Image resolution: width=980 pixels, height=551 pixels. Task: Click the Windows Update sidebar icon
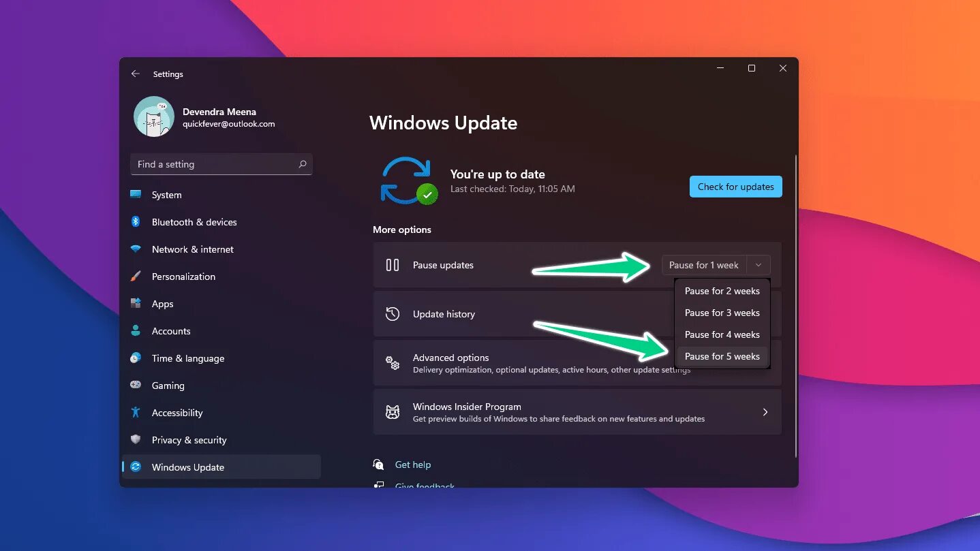pyautogui.click(x=136, y=467)
